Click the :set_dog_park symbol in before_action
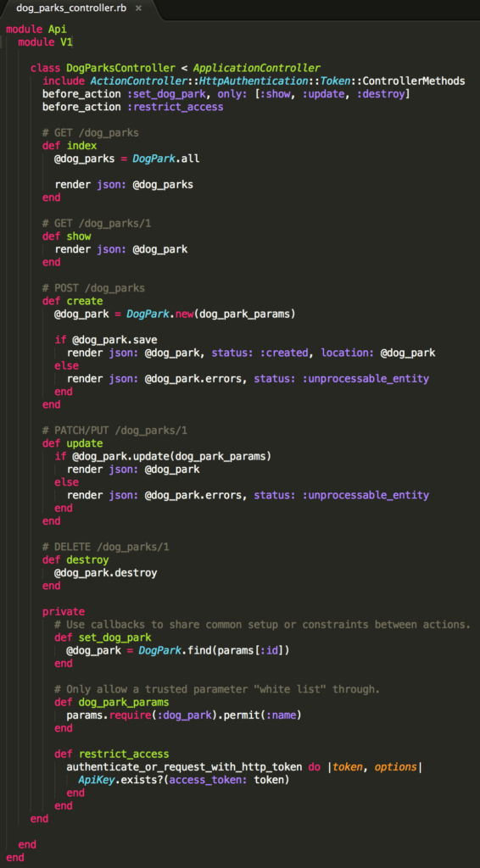Viewport: 480px width, 868px height. pos(167,94)
